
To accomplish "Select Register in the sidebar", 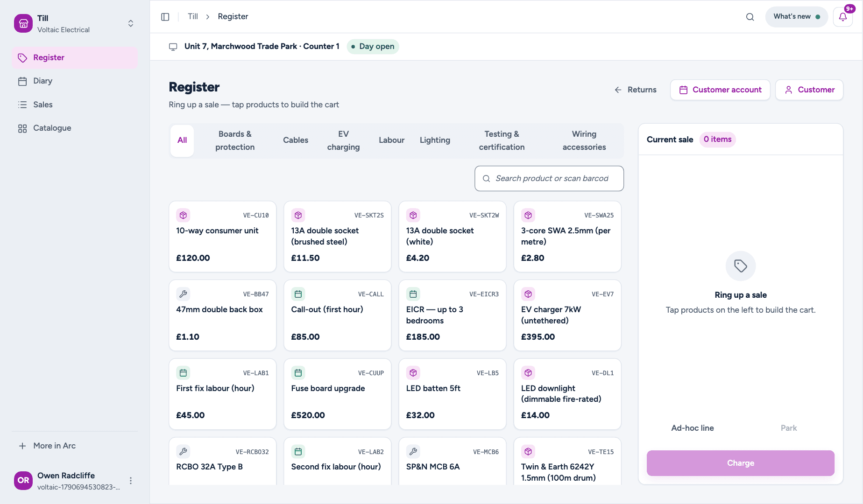I will coord(75,57).
